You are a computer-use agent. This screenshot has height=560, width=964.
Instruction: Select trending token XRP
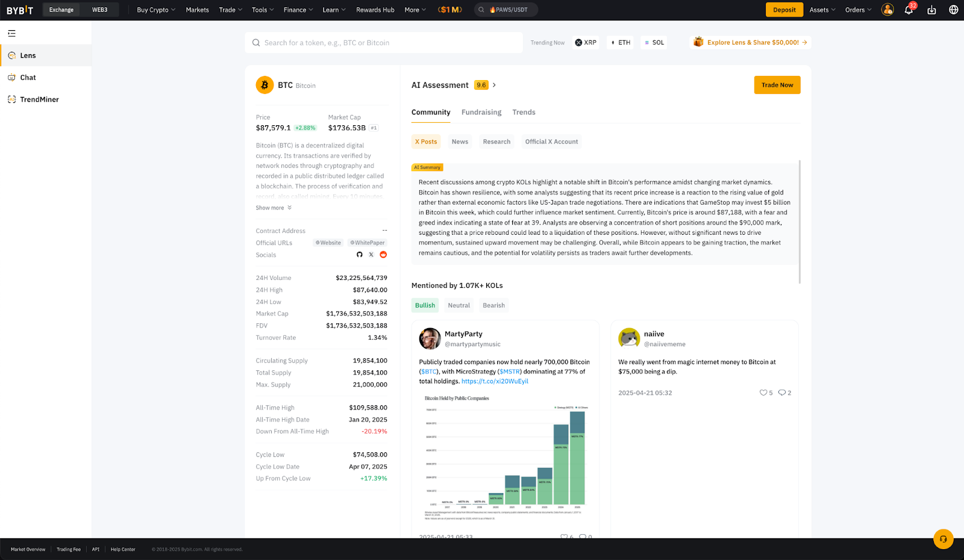coord(586,43)
